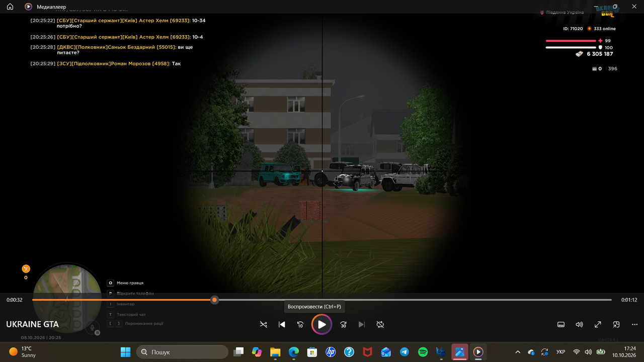
Task: Jump to the next track
Action: tap(362, 325)
